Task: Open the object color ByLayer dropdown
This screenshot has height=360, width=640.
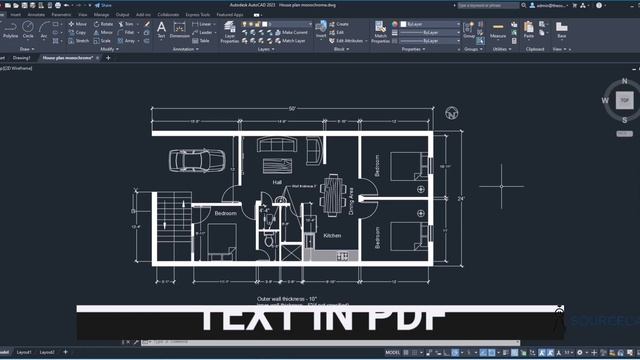Action: coord(430,24)
